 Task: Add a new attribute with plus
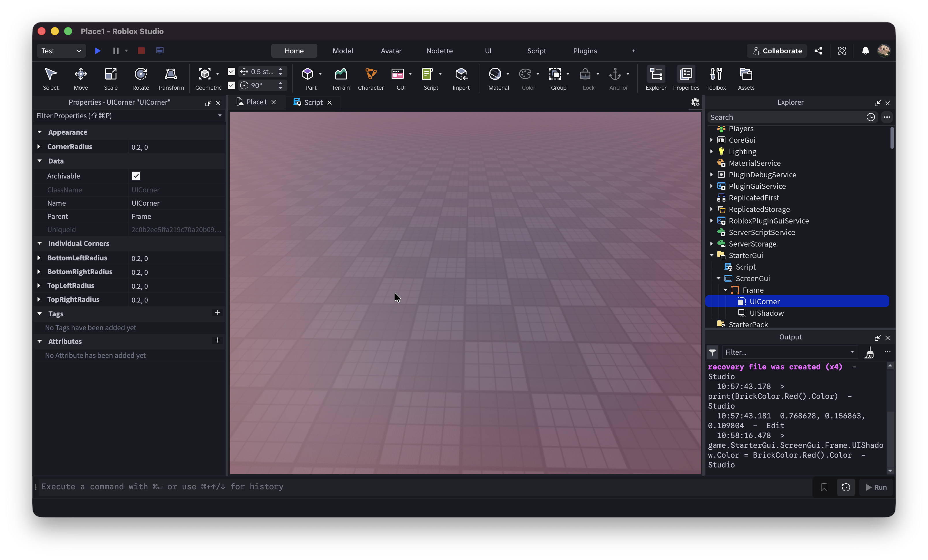(217, 340)
